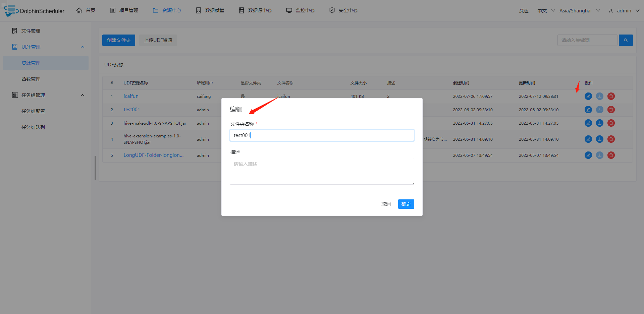The height and width of the screenshot is (314, 644).
Task: Delete icon for hive-makeudf row
Action: click(x=611, y=123)
